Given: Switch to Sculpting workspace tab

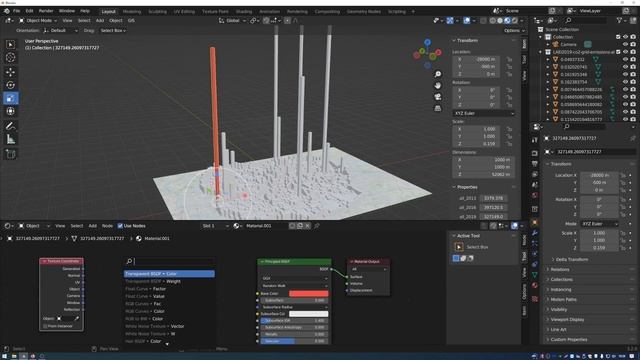Looking at the screenshot, I should 157,11.
